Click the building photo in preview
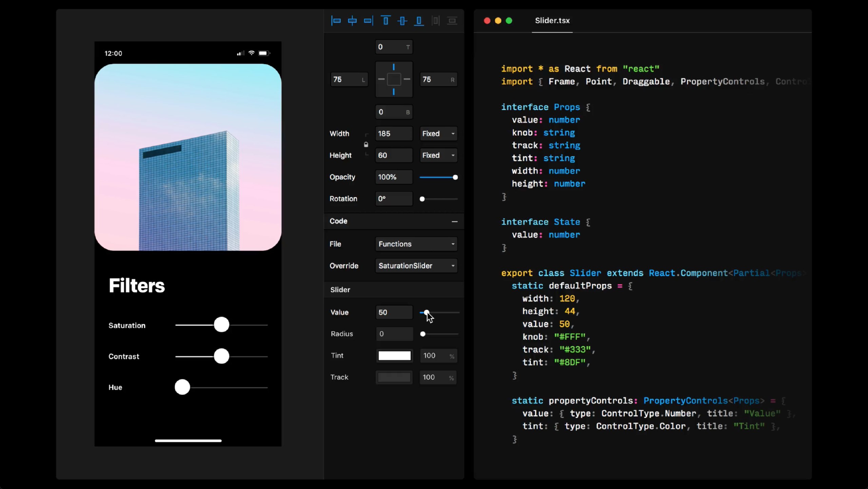The height and width of the screenshot is (489, 868). [188, 157]
